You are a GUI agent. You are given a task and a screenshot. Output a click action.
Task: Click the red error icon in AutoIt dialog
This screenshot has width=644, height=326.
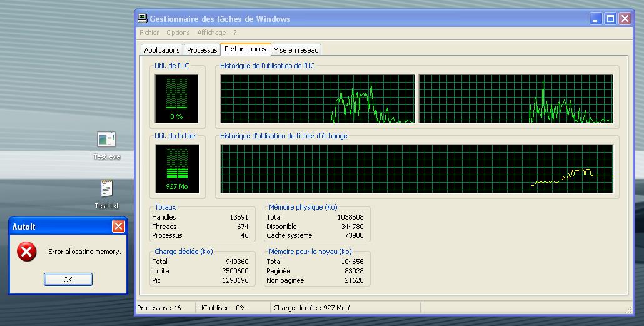pyautogui.click(x=27, y=252)
